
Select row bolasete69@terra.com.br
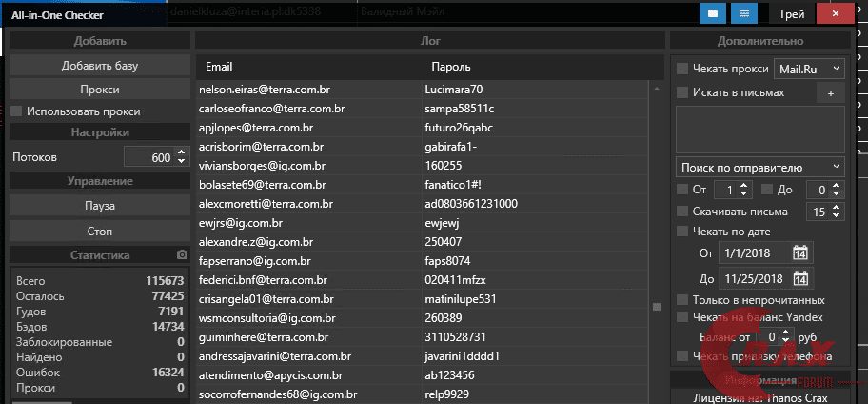(x=422, y=185)
